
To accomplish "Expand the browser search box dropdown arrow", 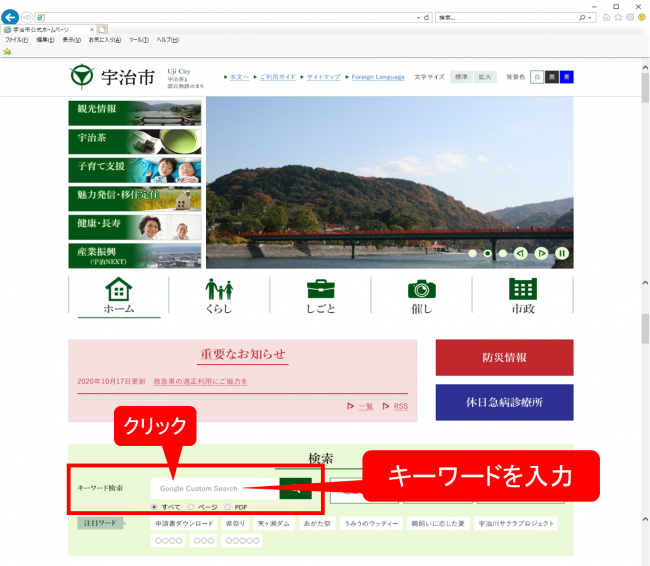I will pos(591,18).
